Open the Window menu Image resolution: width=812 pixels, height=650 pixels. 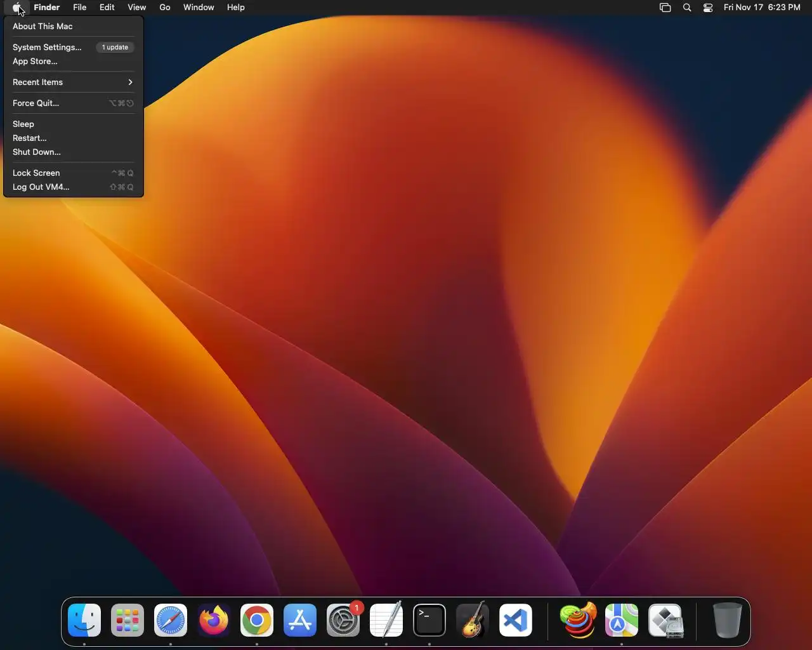click(x=199, y=8)
